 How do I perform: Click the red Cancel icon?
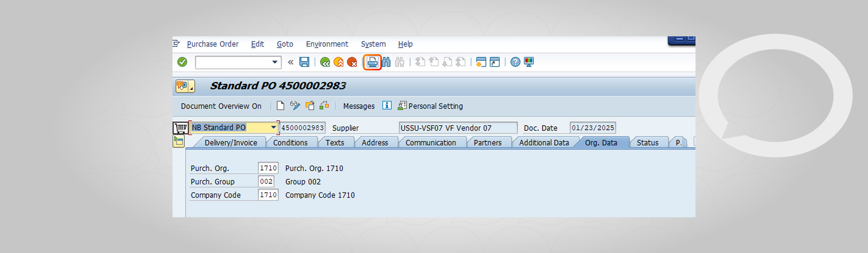[x=352, y=62]
